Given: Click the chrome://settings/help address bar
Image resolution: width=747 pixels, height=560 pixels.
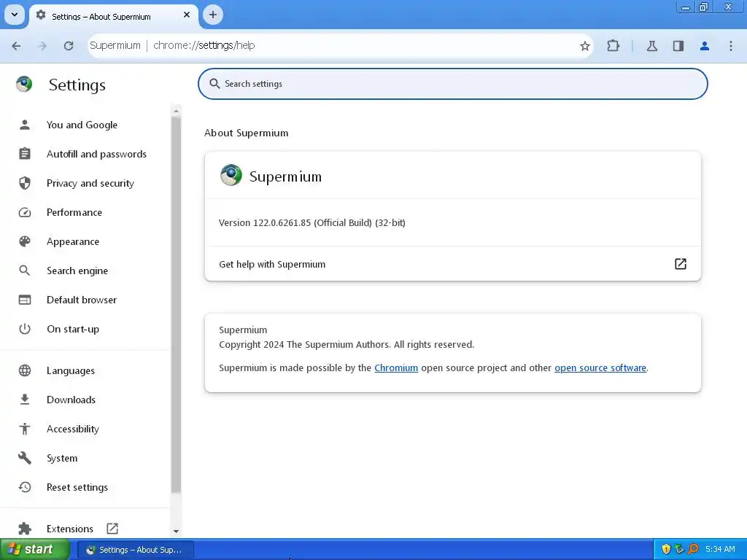Looking at the screenshot, I should click(341, 46).
